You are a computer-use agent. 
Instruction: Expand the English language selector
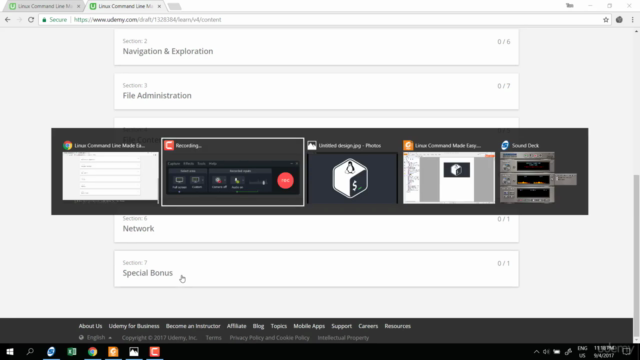(96, 338)
